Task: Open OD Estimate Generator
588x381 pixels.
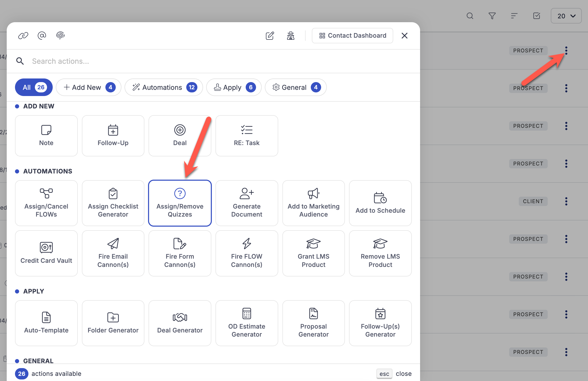Action: tap(247, 323)
